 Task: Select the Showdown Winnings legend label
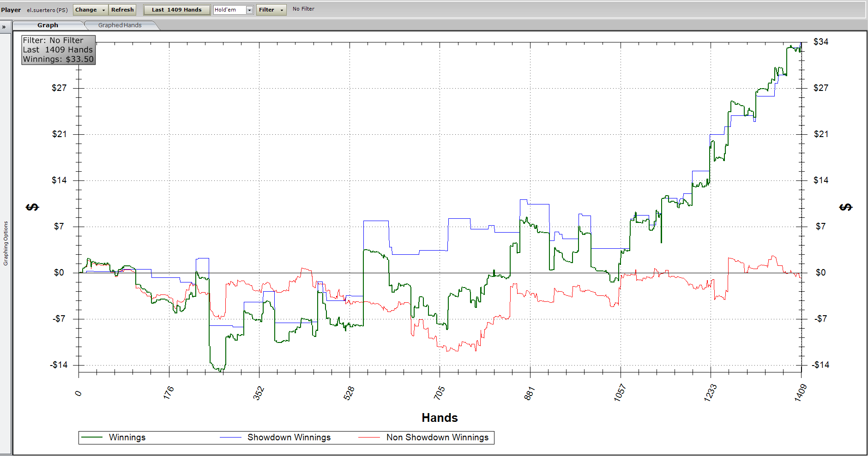[x=289, y=437]
